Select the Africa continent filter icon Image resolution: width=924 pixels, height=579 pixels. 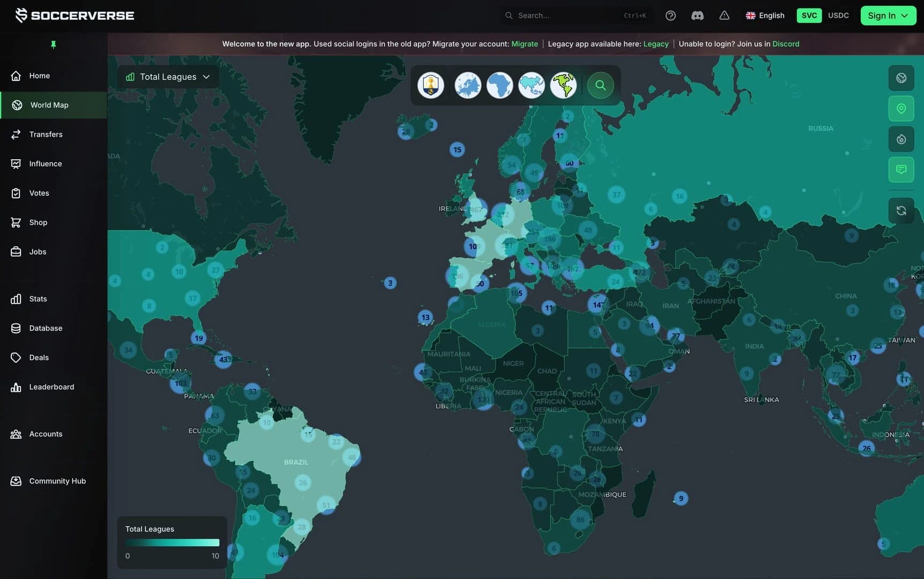pos(500,85)
